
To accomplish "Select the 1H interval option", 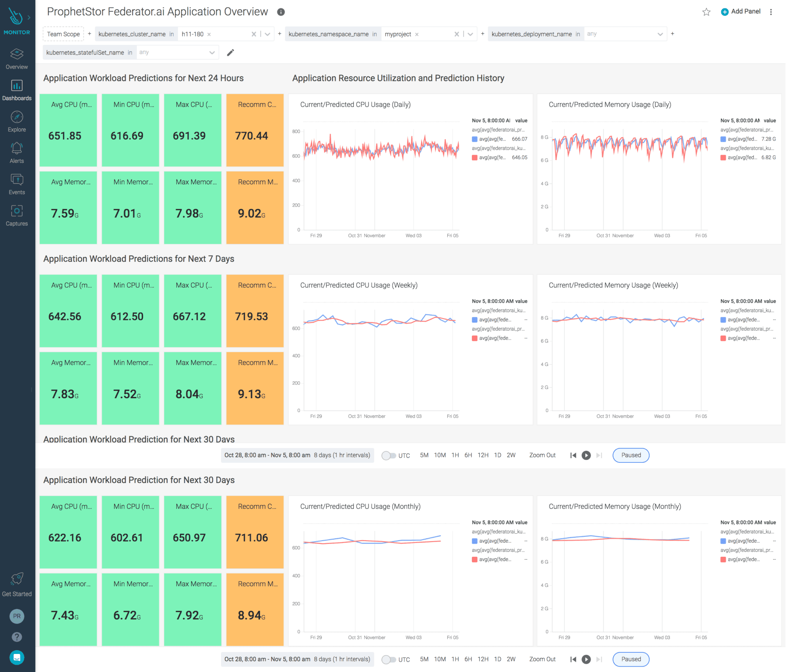I will pyautogui.click(x=455, y=455).
